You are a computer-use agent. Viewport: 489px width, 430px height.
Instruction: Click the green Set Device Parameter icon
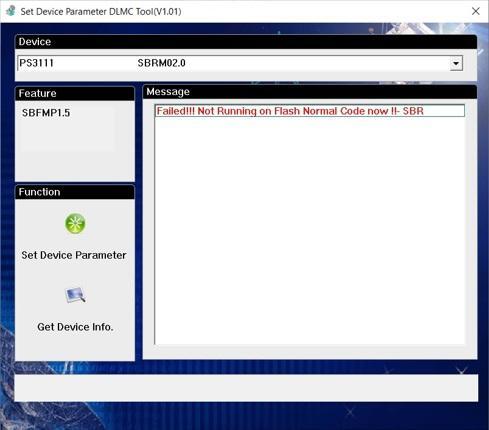(x=75, y=223)
